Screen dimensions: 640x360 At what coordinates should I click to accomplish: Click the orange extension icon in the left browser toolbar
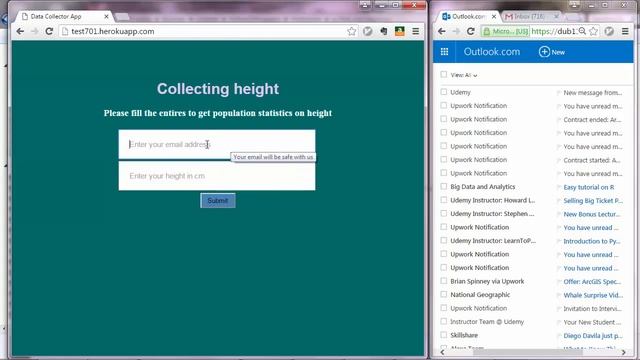coord(400,31)
